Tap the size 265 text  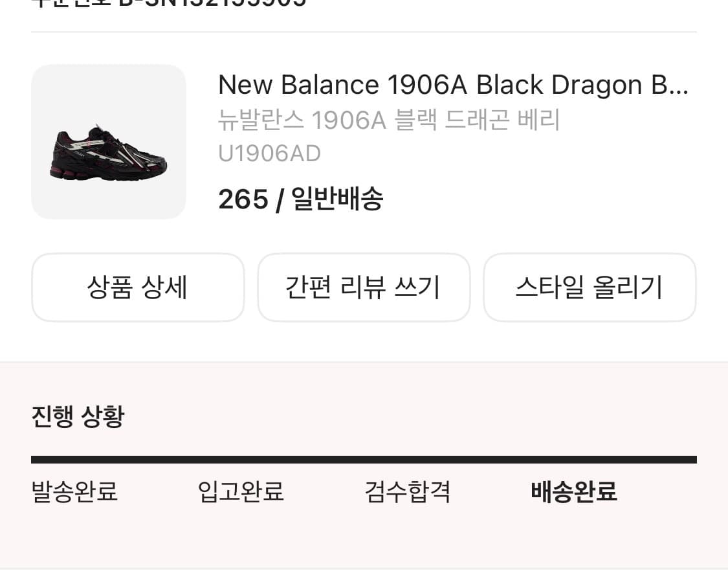[243, 199]
